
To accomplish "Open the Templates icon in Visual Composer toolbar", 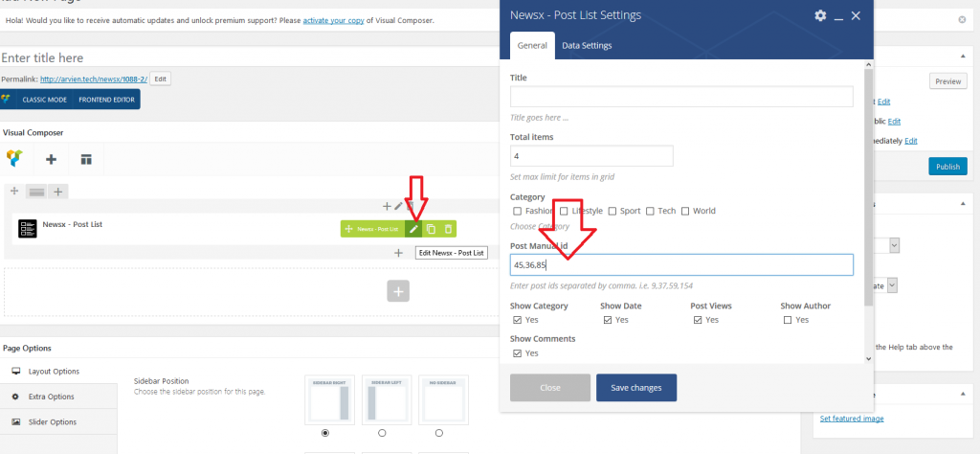I will [86, 159].
